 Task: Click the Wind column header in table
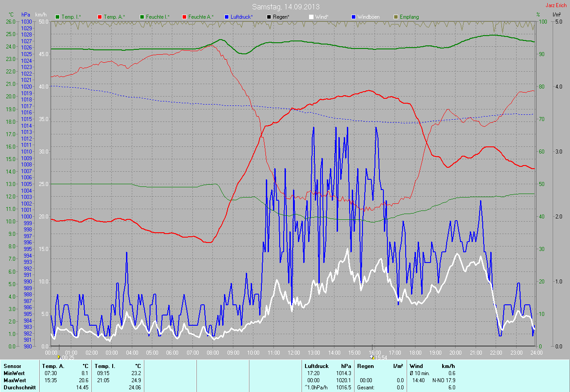pyautogui.click(x=416, y=366)
